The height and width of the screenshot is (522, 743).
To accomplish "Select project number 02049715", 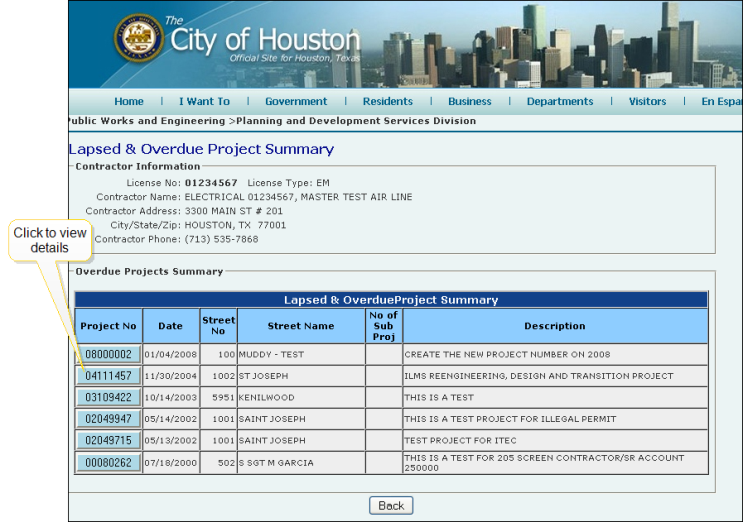I will (109, 441).
